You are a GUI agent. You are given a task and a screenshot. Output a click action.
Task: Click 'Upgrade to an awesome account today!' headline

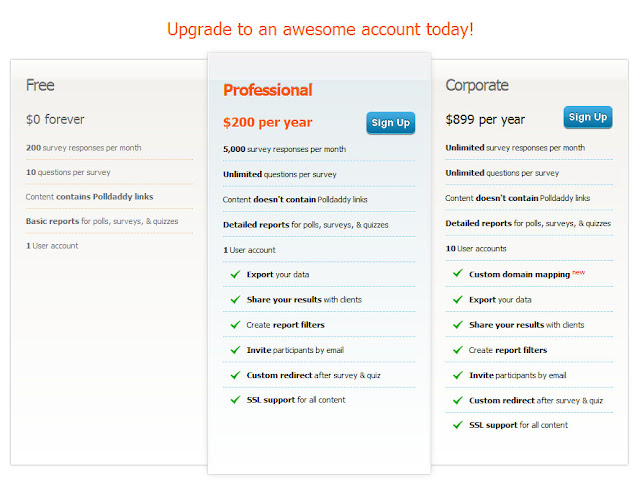pos(320,29)
